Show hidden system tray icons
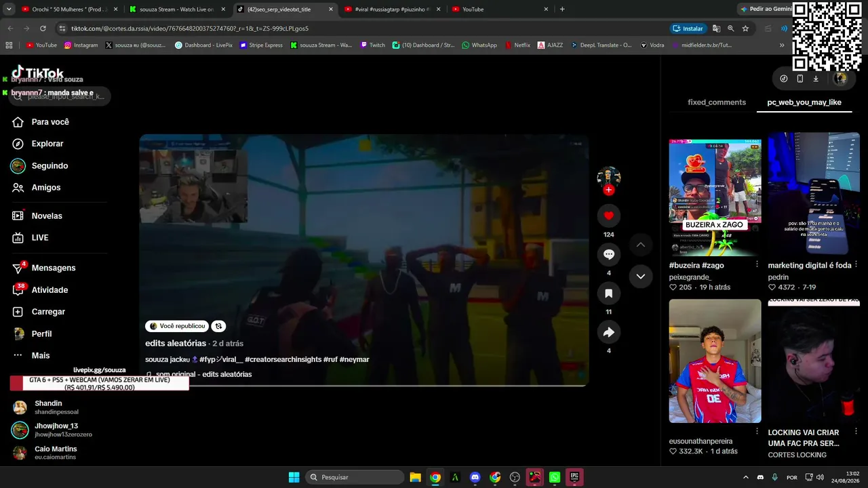This screenshot has width=868, height=488. click(x=746, y=477)
